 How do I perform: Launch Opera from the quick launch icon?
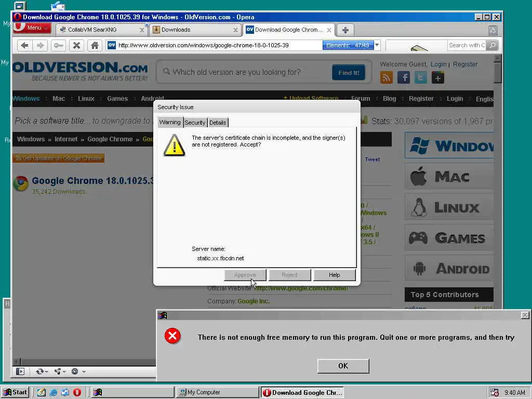click(77, 392)
